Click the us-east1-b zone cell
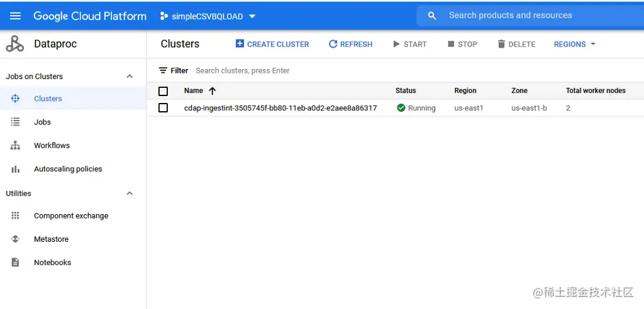Screen dimensions: 644x309 [529, 108]
